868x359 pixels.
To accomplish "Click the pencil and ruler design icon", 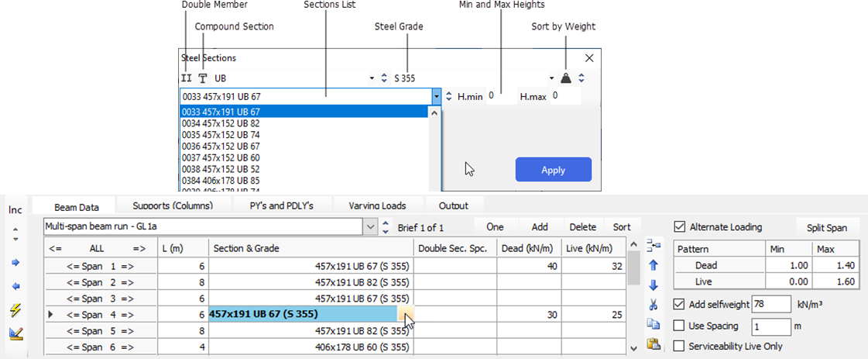I will [15, 333].
